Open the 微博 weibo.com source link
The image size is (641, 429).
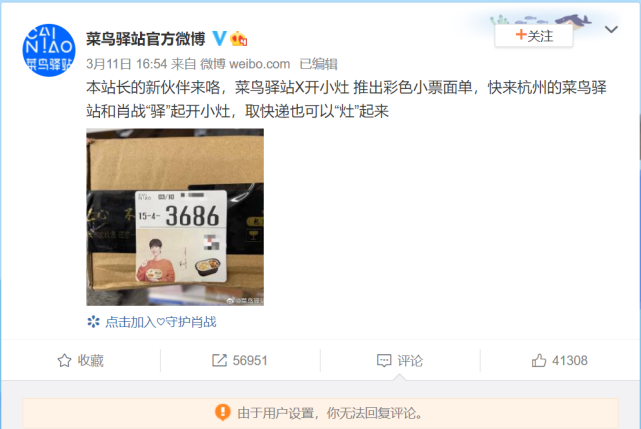click(x=245, y=64)
